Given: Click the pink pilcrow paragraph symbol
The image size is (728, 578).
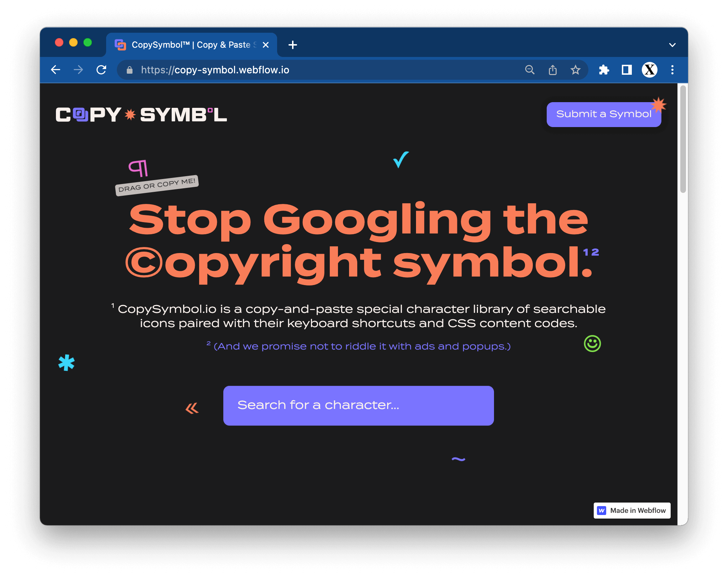Looking at the screenshot, I should point(138,168).
